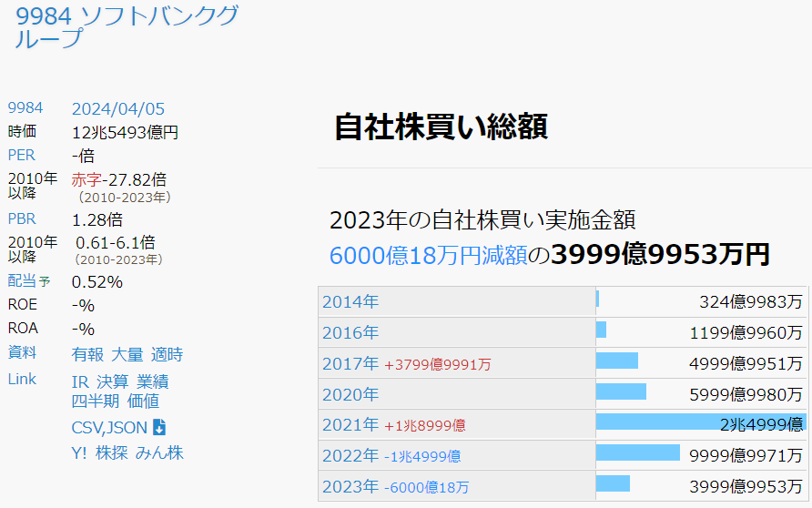Open the 適時 timely disclosure link

coord(167,354)
